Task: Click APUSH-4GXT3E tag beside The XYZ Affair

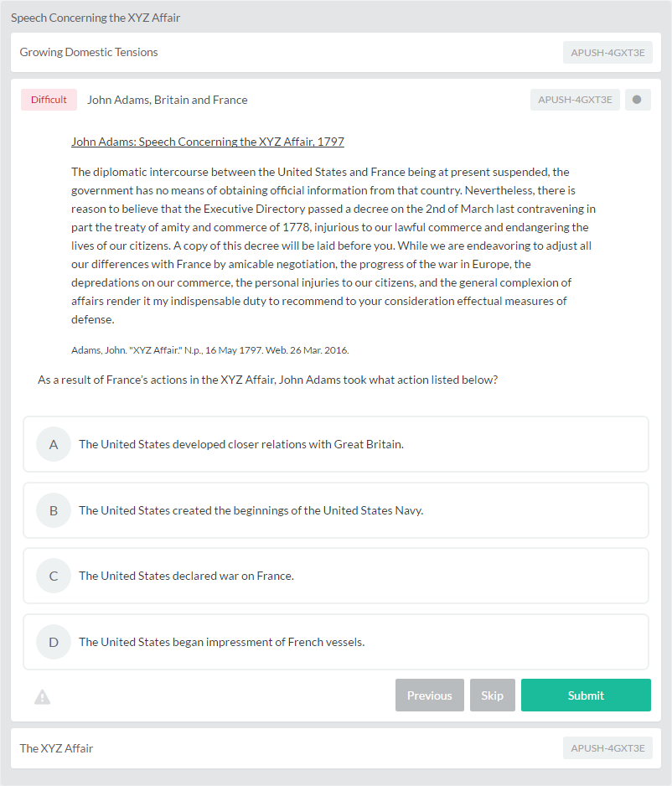Action: click(x=607, y=748)
